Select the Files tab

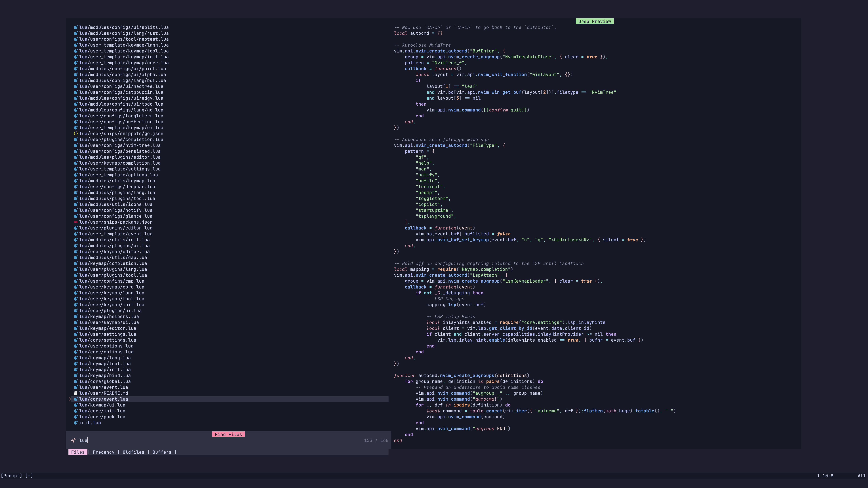(x=78, y=452)
